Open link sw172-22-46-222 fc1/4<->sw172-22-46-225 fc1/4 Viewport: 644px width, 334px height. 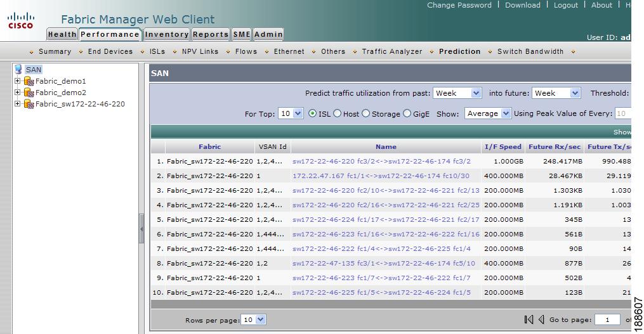381,248
